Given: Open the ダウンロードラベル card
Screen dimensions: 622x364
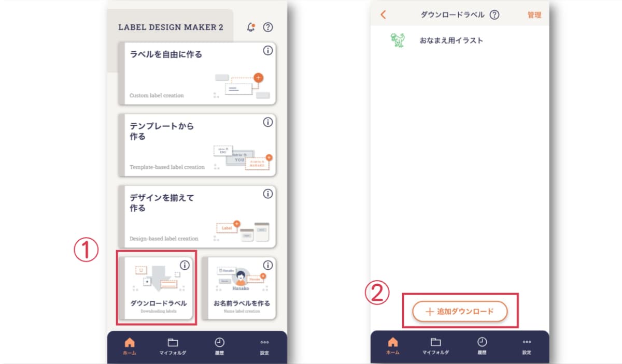Looking at the screenshot, I should click(x=156, y=288).
